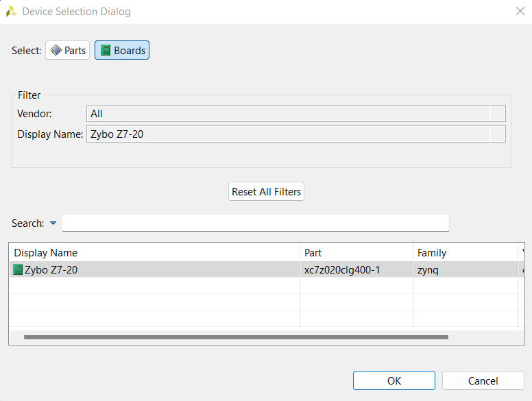Screen dimensions: 532x401
Task: Sort by the Display Name column header
Action: 154,253
